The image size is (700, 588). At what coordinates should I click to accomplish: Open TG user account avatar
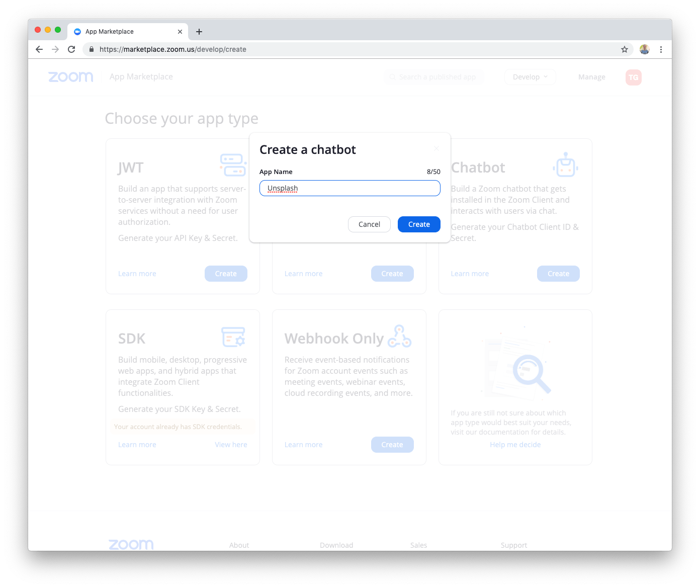[634, 77]
